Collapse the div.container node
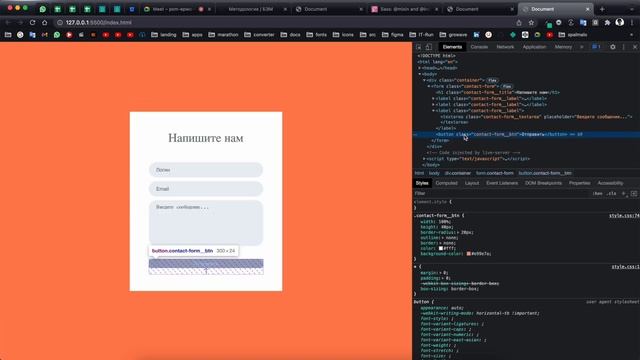640x360 pixels. (424, 80)
